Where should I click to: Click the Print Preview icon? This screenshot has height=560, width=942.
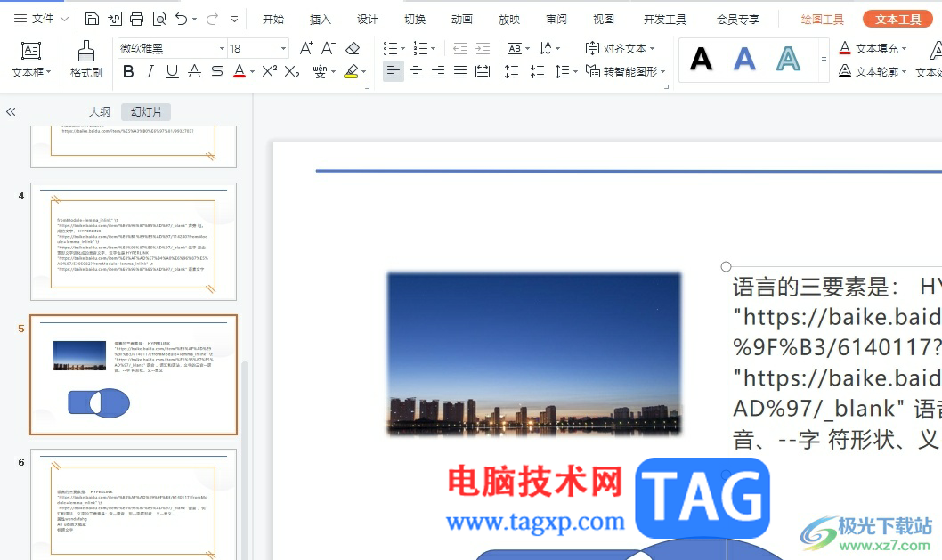(x=159, y=20)
